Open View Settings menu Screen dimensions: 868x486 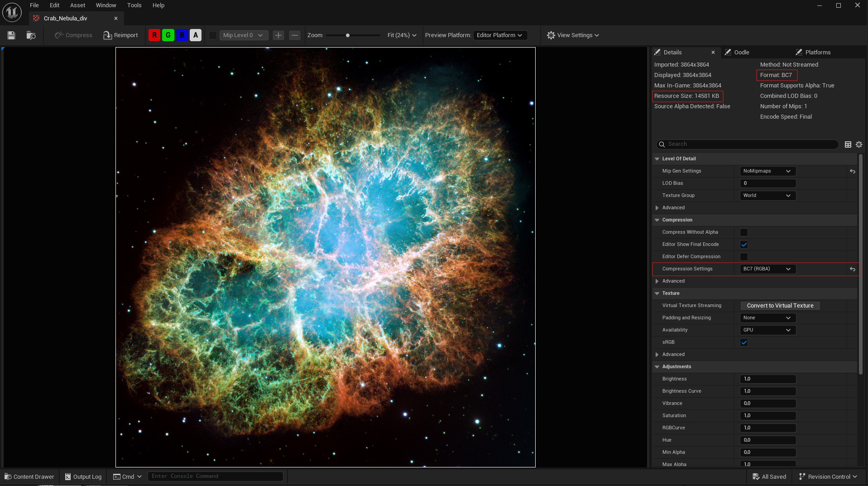pos(573,35)
